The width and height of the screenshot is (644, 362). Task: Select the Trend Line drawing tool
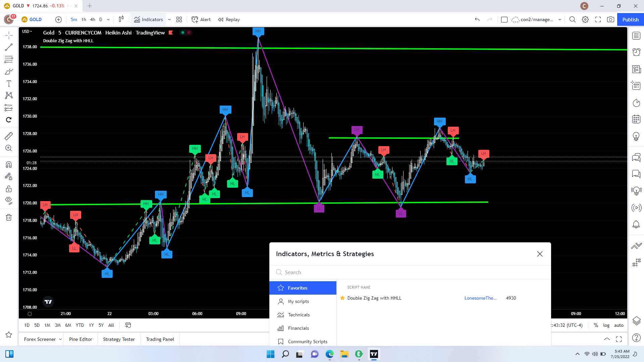pos(9,47)
